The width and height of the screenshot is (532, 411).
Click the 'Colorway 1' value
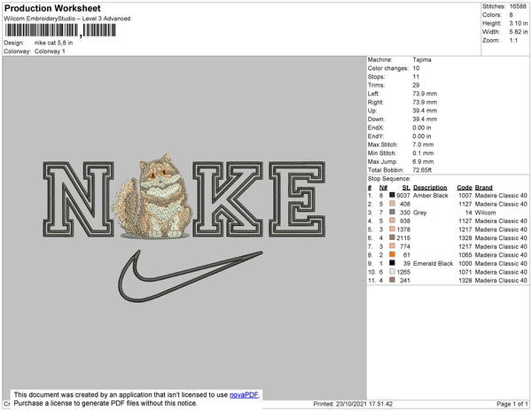click(50, 51)
